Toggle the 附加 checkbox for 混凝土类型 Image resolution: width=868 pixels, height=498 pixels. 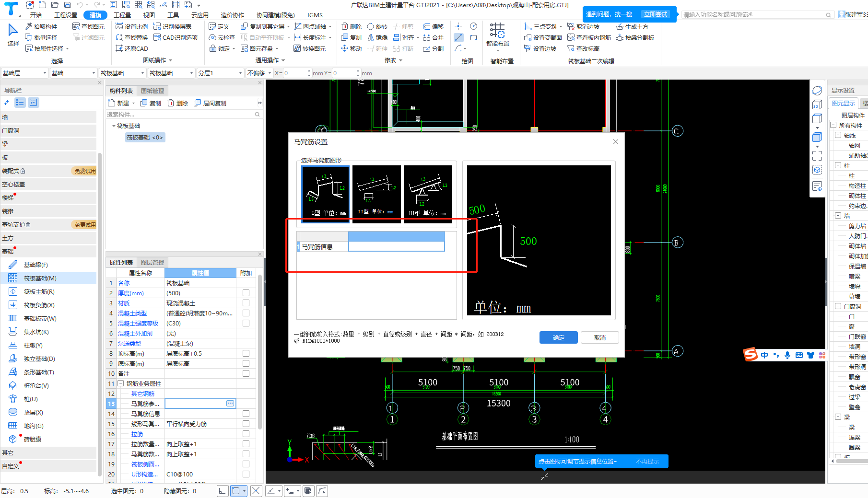coord(246,313)
